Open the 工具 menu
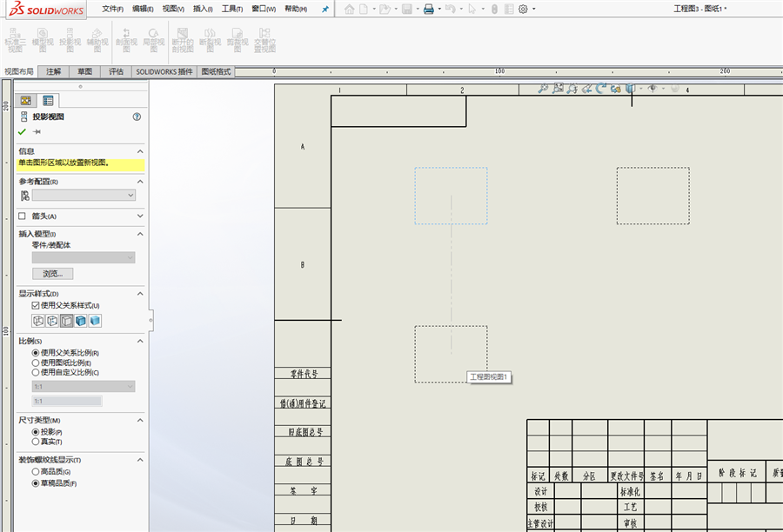This screenshot has height=532, width=783. [x=232, y=9]
